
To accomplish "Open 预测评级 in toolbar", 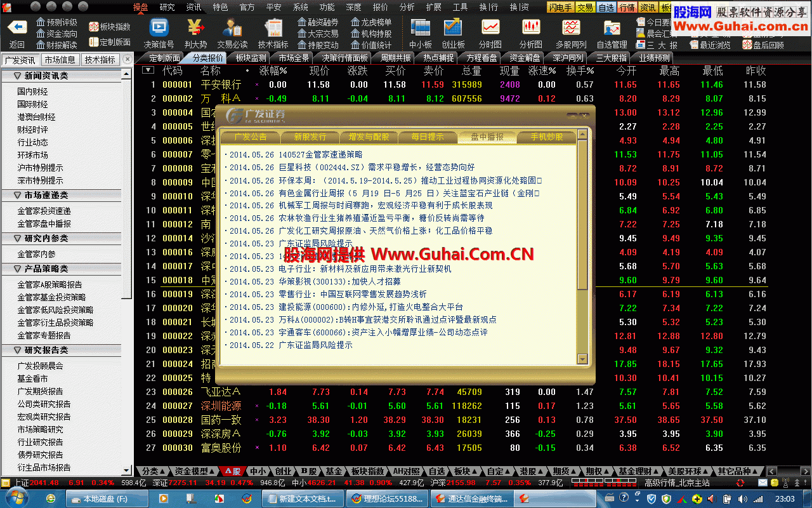I will pos(56,22).
